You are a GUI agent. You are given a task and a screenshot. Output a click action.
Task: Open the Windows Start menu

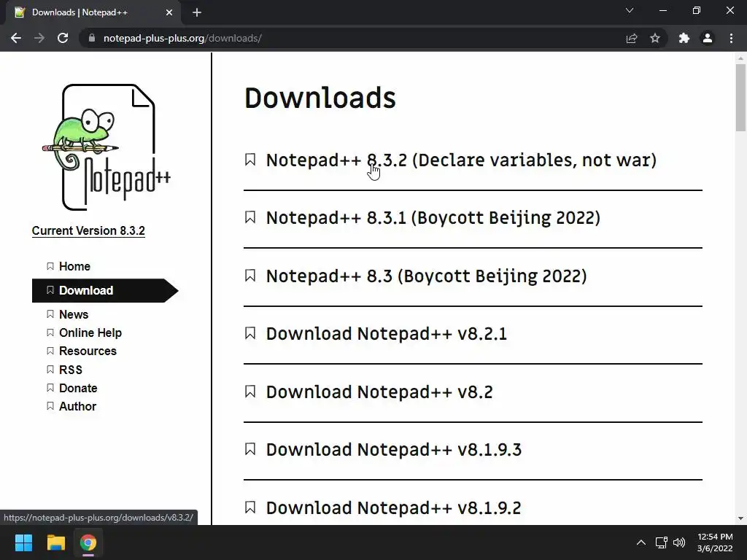pos(23,542)
